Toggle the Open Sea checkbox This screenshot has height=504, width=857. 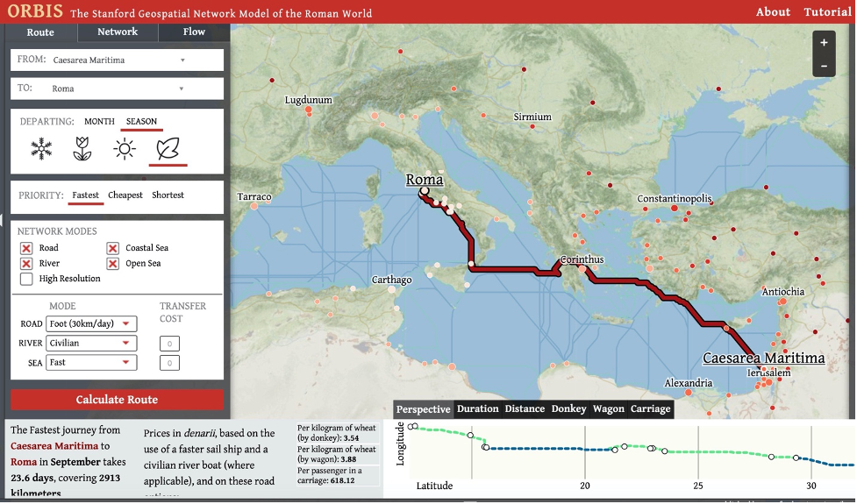pyautogui.click(x=112, y=264)
